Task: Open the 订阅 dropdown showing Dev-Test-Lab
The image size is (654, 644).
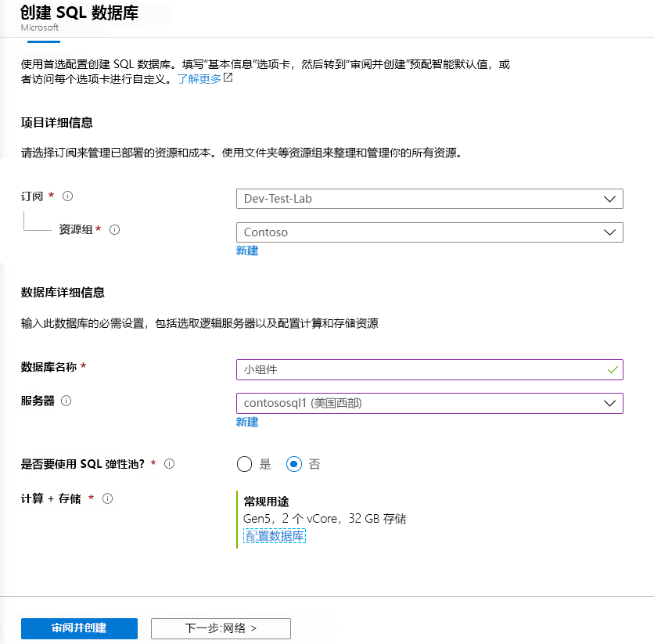Action: pos(429,199)
